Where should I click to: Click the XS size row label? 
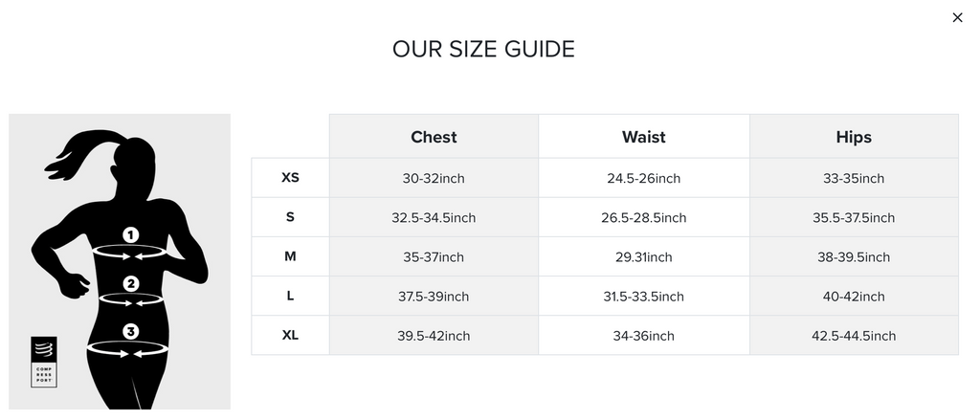[x=290, y=178]
